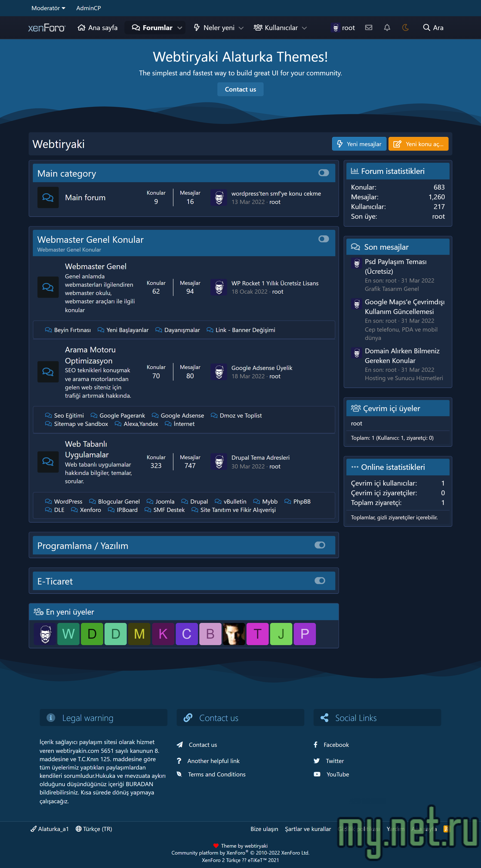This screenshot has width=481, height=868.
Task: Click the Facebook icon in Social Links
Action: click(x=315, y=745)
